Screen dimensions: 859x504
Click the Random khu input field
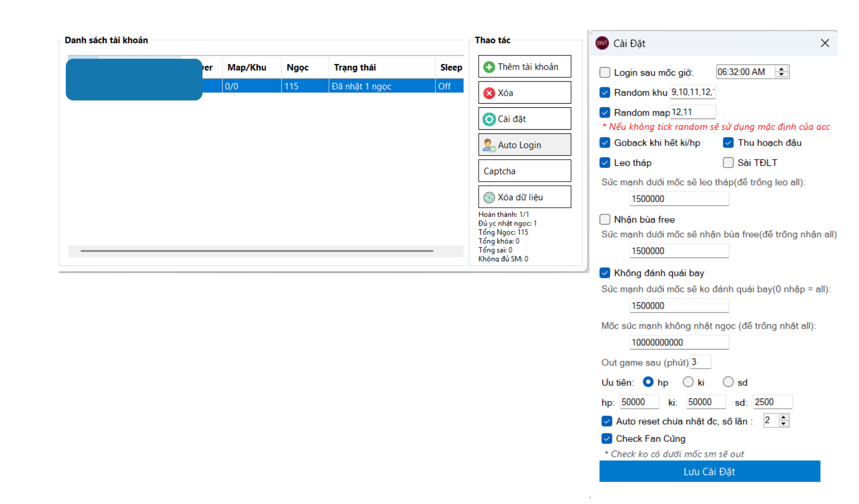692,92
